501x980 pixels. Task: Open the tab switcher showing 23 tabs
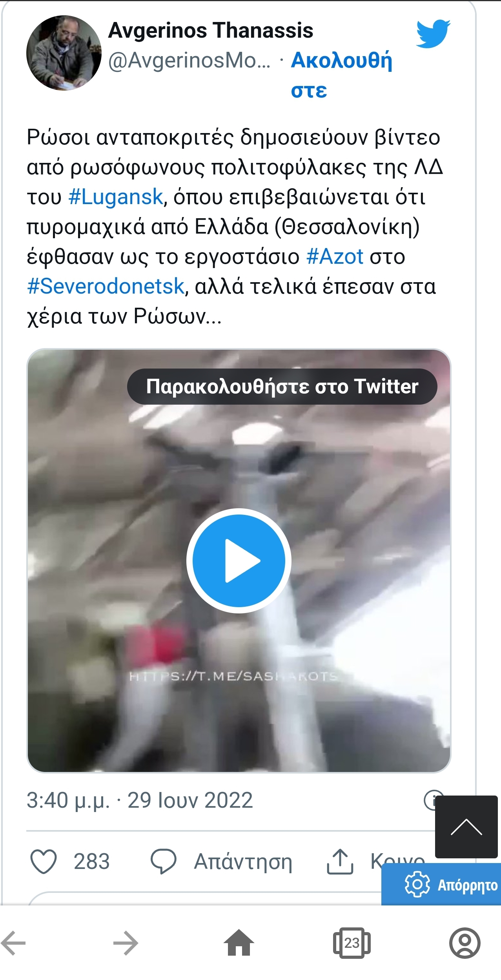[x=352, y=943]
